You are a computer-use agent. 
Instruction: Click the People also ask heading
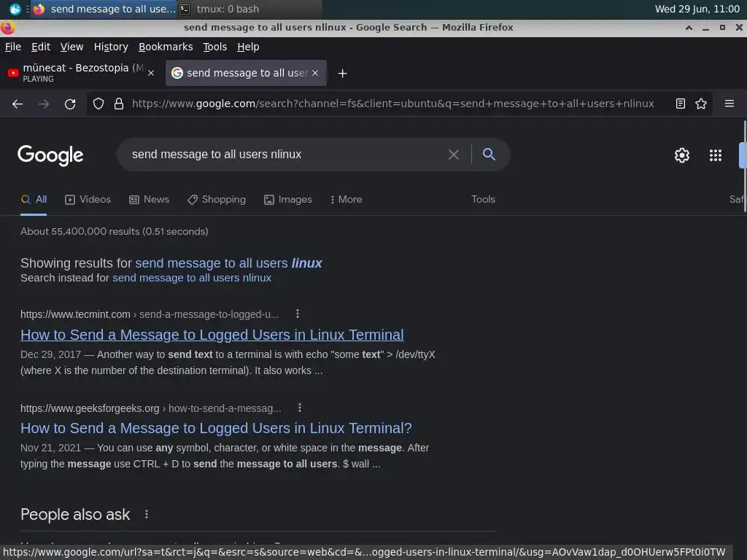(x=75, y=514)
